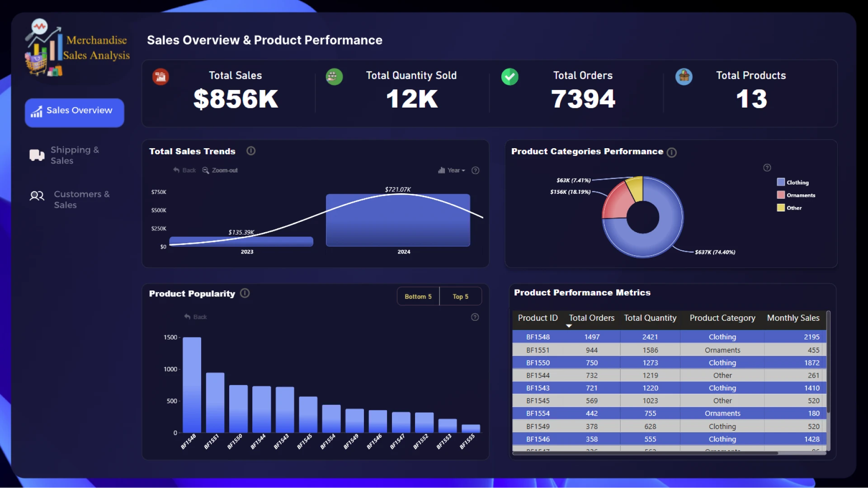Click help icon in Product Popularity chart
The image size is (868, 488).
[x=475, y=317]
